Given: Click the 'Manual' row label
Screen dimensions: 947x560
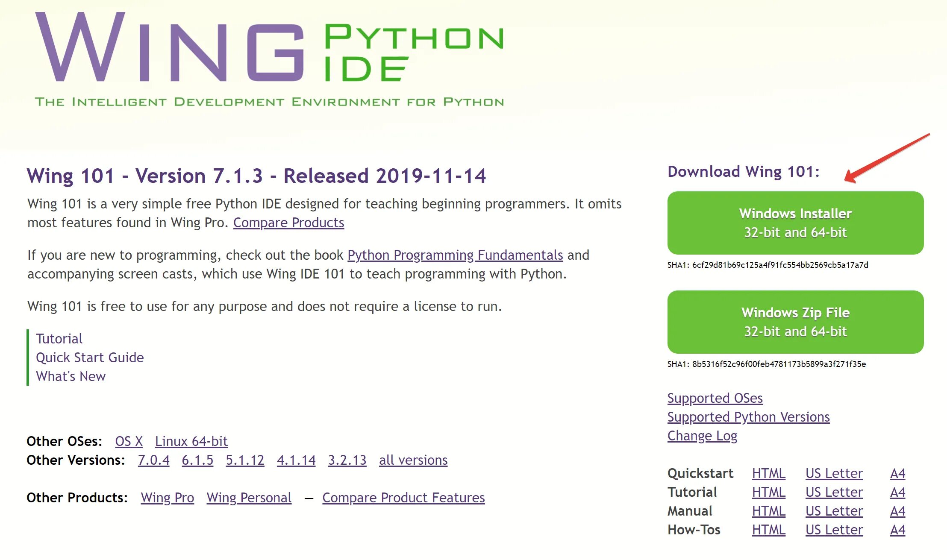Looking at the screenshot, I should [x=690, y=511].
